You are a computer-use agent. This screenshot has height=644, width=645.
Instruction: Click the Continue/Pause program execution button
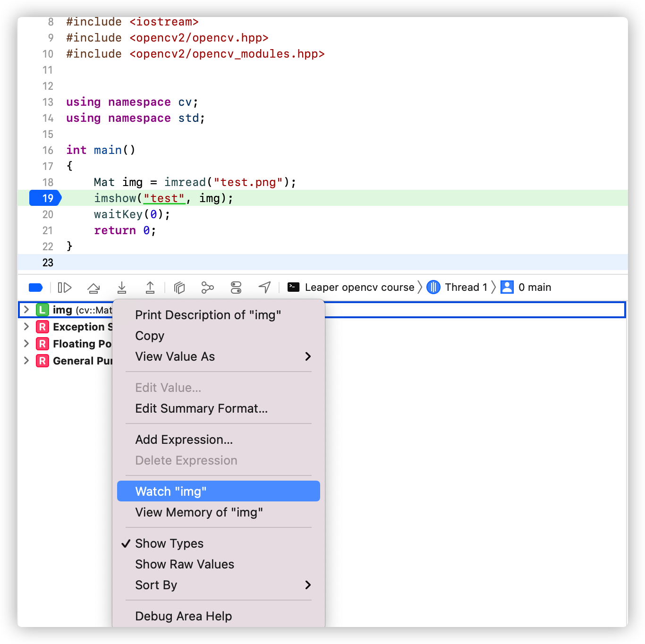[x=65, y=288]
